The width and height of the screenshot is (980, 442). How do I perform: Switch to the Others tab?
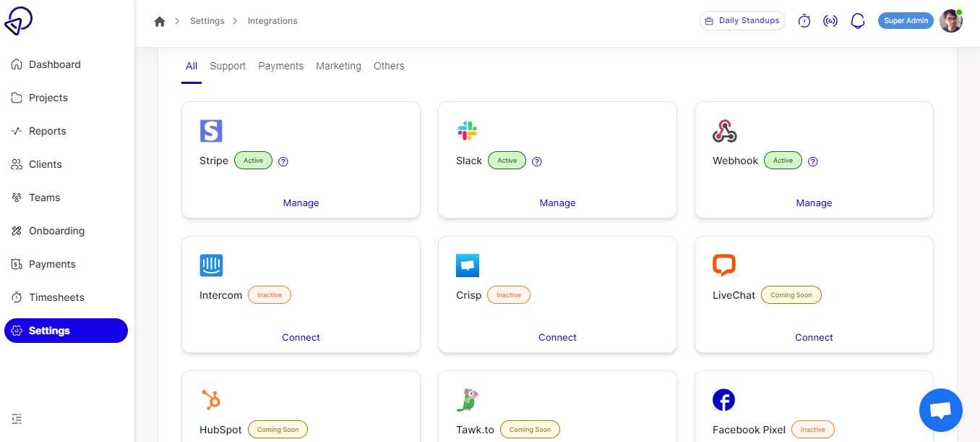pyautogui.click(x=389, y=66)
